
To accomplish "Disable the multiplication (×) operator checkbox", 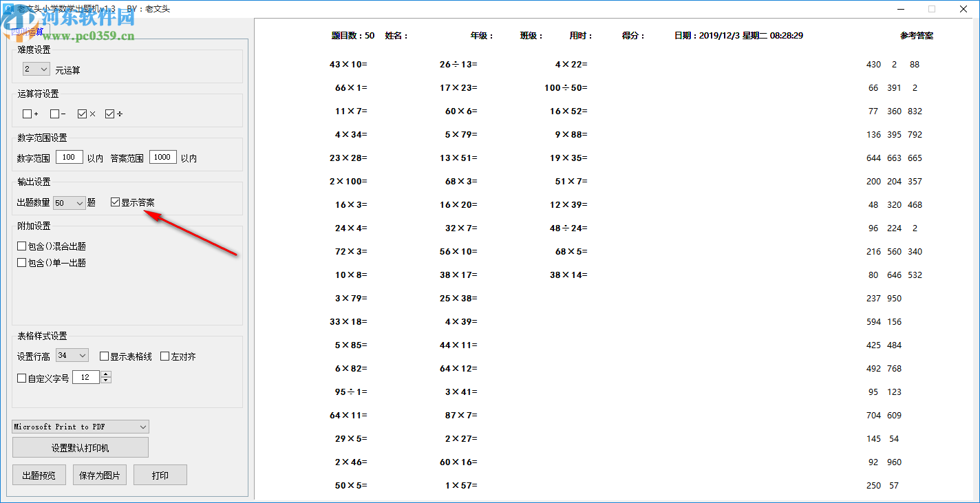I will [x=83, y=114].
